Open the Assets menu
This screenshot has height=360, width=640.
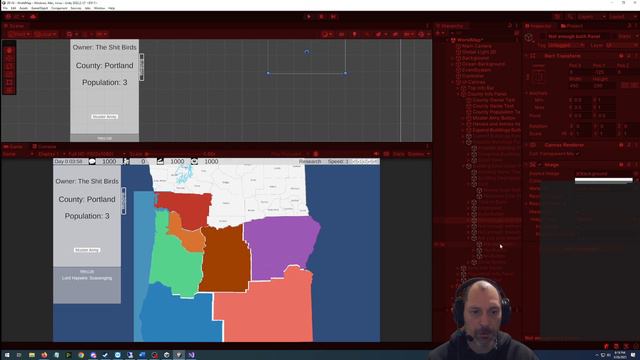(24, 8)
